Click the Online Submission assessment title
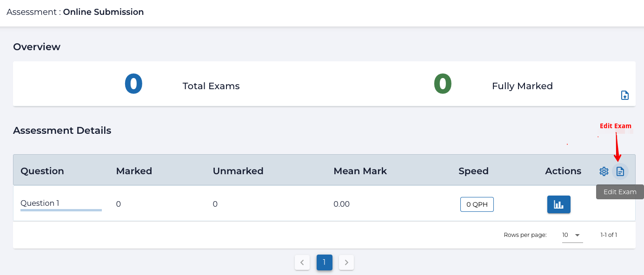 (103, 12)
